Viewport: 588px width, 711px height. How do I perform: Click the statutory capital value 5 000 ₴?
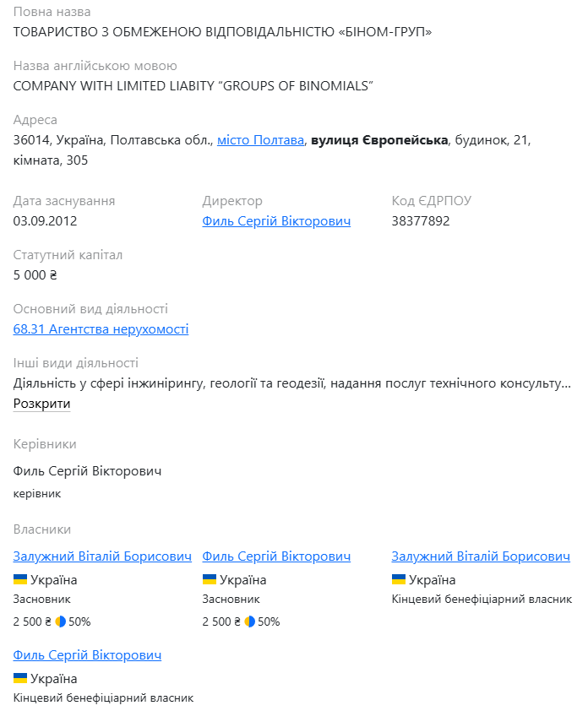pyautogui.click(x=35, y=275)
